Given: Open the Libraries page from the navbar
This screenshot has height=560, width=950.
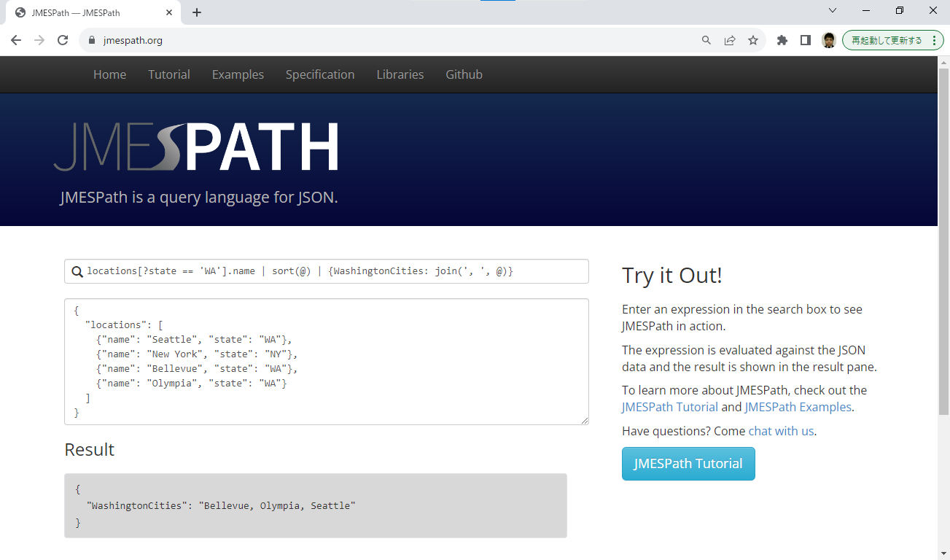Looking at the screenshot, I should (400, 74).
